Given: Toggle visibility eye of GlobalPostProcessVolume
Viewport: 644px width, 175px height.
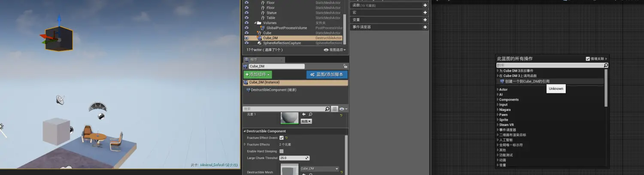Looking at the screenshot, I should pos(246,28).
